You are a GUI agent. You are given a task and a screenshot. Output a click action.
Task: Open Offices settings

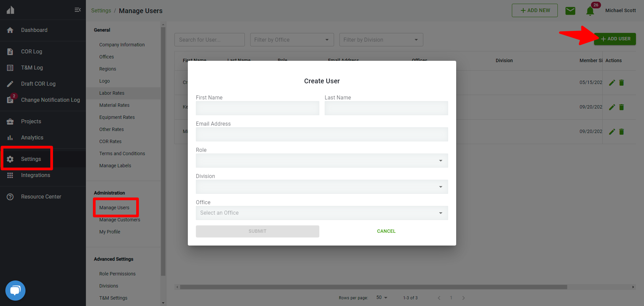click(x=107, y=57)
